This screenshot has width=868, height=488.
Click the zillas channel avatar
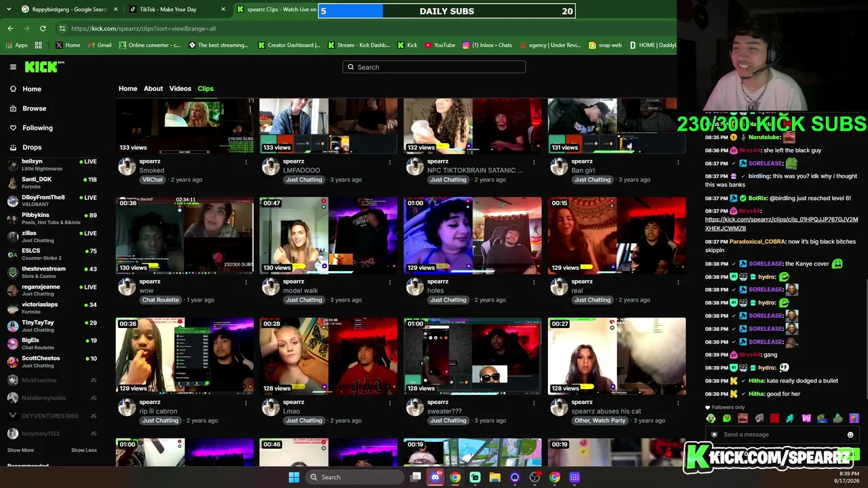tap(13, 237)
